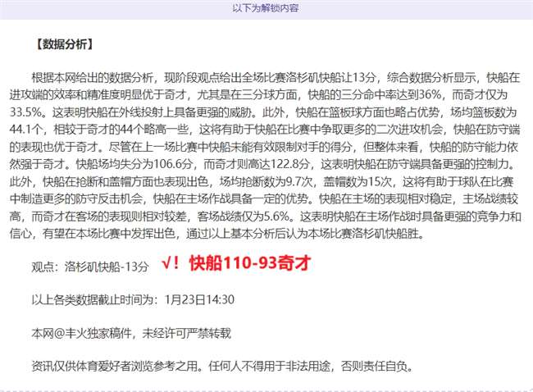
Task: Click the line starting 中制造更多的防守反击机会
Action: 264,199
